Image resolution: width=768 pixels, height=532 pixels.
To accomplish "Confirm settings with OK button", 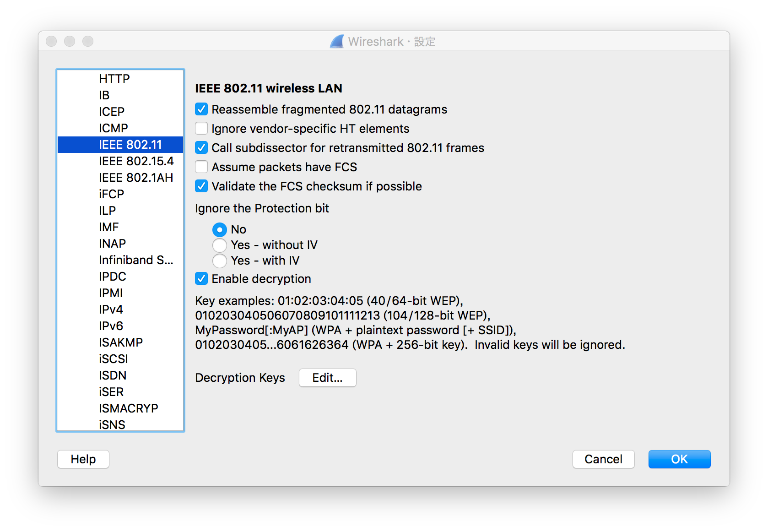I will [679, 459].
